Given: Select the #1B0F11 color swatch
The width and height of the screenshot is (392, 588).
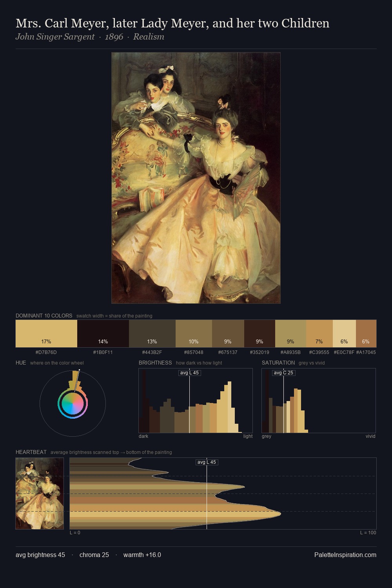Looking at the screenshot, I should 103,334.
